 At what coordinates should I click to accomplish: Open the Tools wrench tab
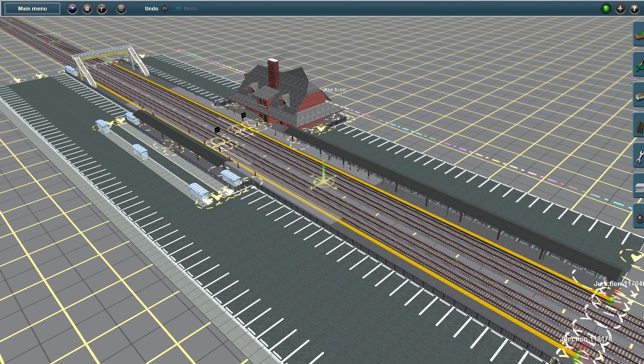(x=639, y=155)
